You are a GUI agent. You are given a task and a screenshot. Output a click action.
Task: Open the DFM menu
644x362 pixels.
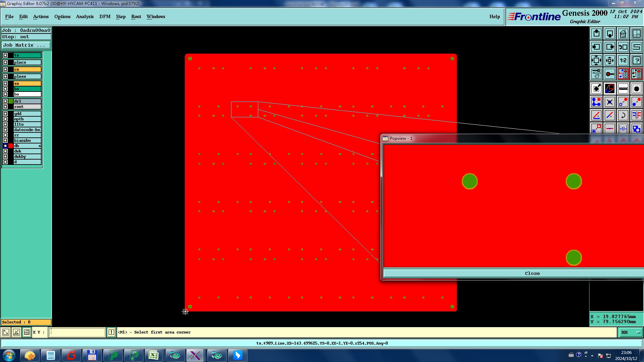point(105,16)
